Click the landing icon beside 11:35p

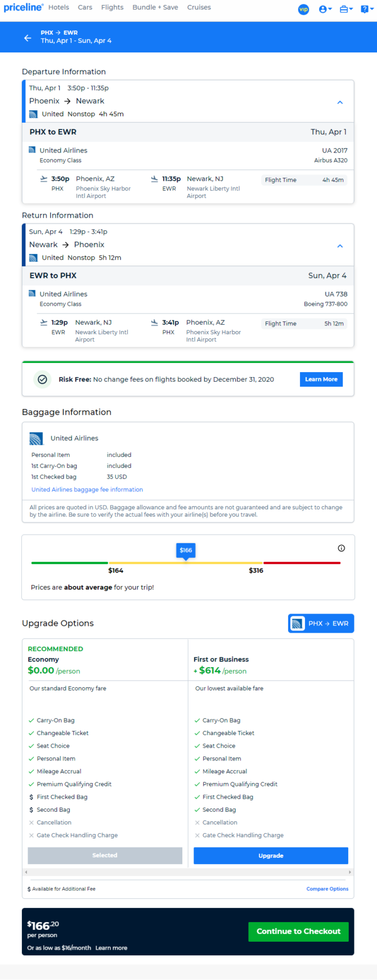click(155, 179)
